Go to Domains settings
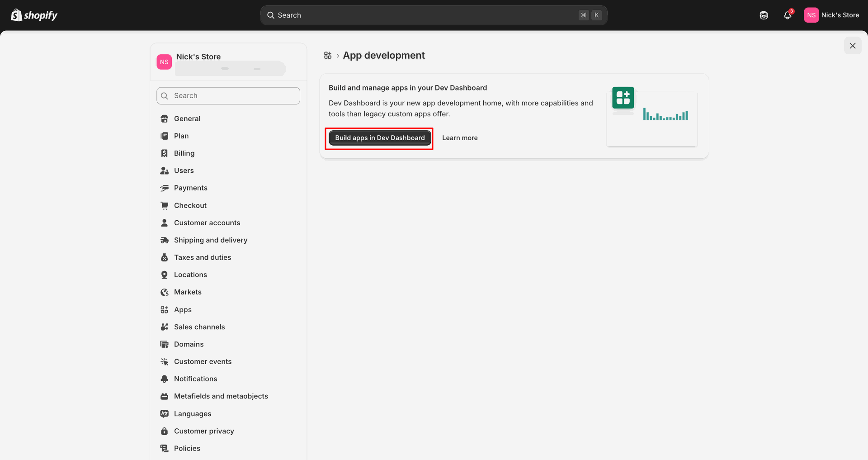Screen dimensions: 868x460 coord(189,344)
